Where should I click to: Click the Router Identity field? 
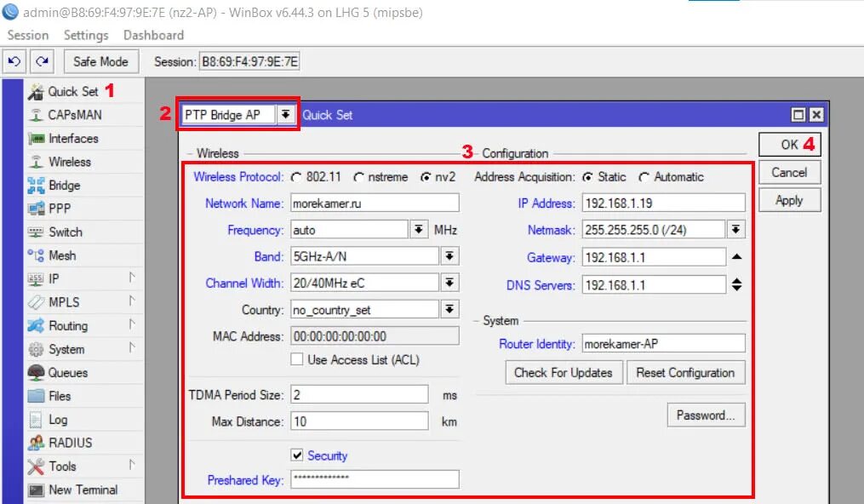[x=663, y=344]
